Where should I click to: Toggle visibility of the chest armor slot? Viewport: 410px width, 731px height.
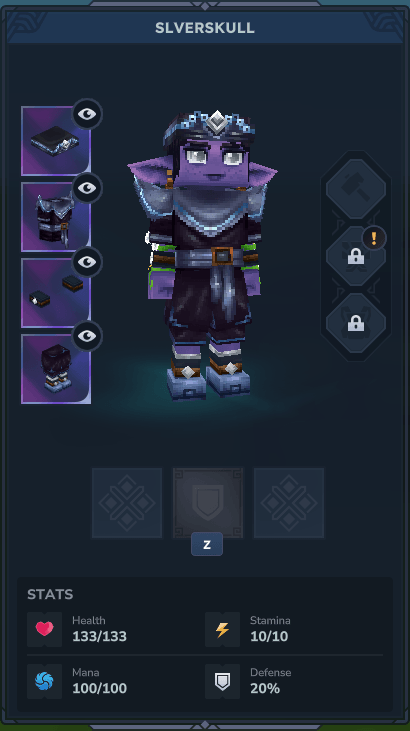[x=87, y=188]
